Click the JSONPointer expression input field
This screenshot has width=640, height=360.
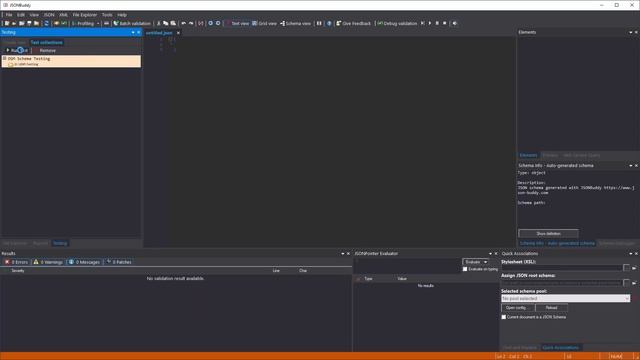pyautogui.click(x=407, y=265)
